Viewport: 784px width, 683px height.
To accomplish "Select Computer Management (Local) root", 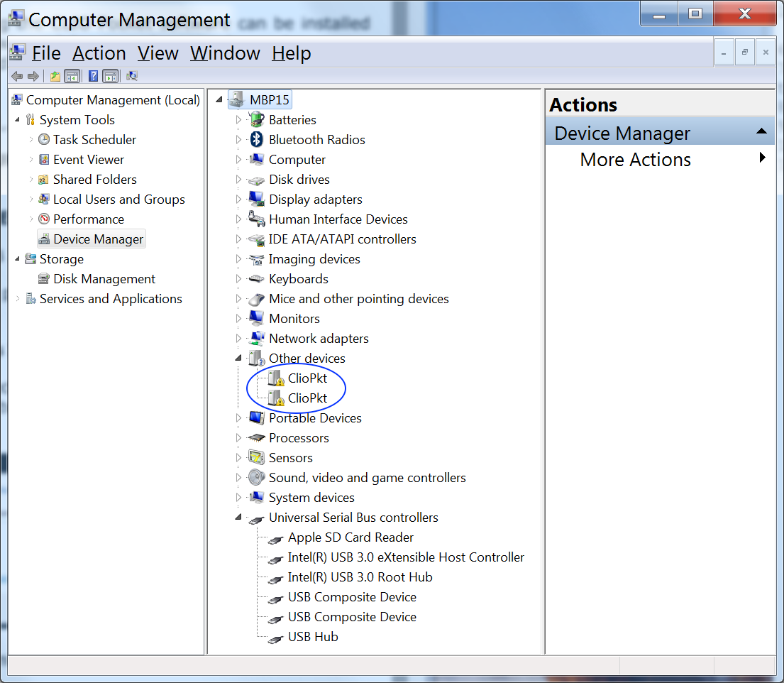I will [x=113, y=100].
